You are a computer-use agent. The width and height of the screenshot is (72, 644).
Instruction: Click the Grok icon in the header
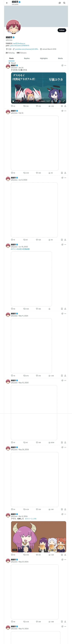click(x=60, y=3)
